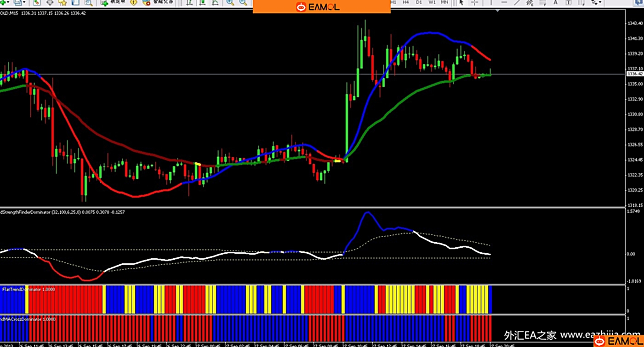This screenshot has width=644, height=347.
Task: Select the arrow cursor tool
Action: click(x=462, y=2)
